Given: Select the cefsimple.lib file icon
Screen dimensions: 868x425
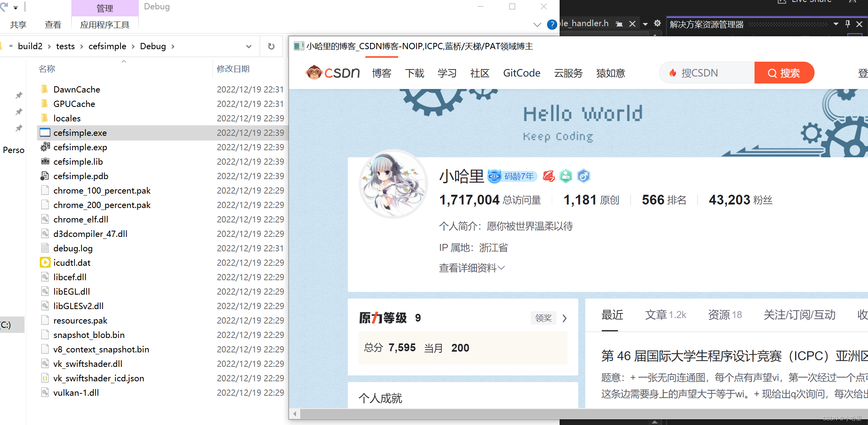Looking at the screenshot, I should click(x=45, y=162).
